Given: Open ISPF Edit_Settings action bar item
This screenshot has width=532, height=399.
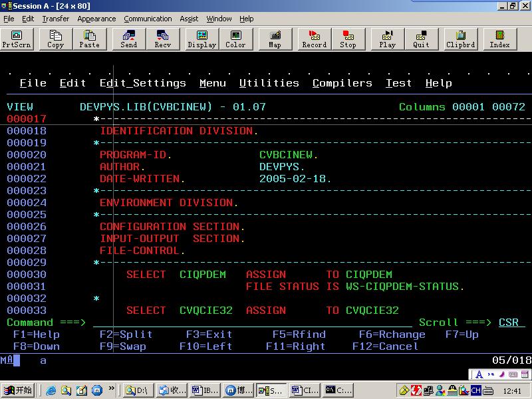Looking at the screenshot, I should [x=143, y=83].
